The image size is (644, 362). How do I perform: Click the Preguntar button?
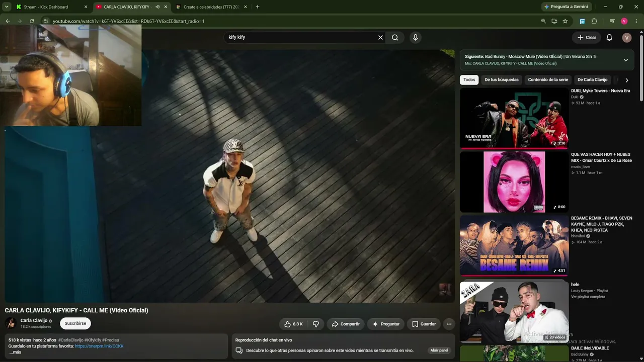coord(386,324)
